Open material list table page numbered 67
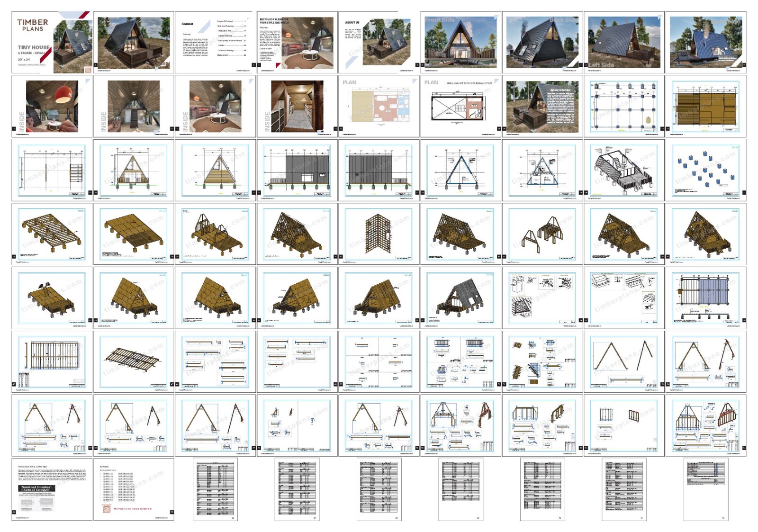758x532 pixels. 297,489
